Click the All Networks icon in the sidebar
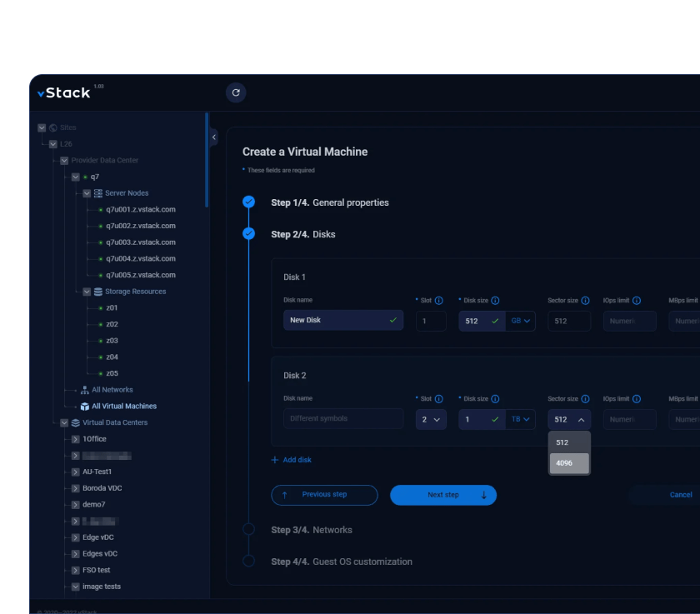The width and height of the screenshot is (700, 614). 84,390
